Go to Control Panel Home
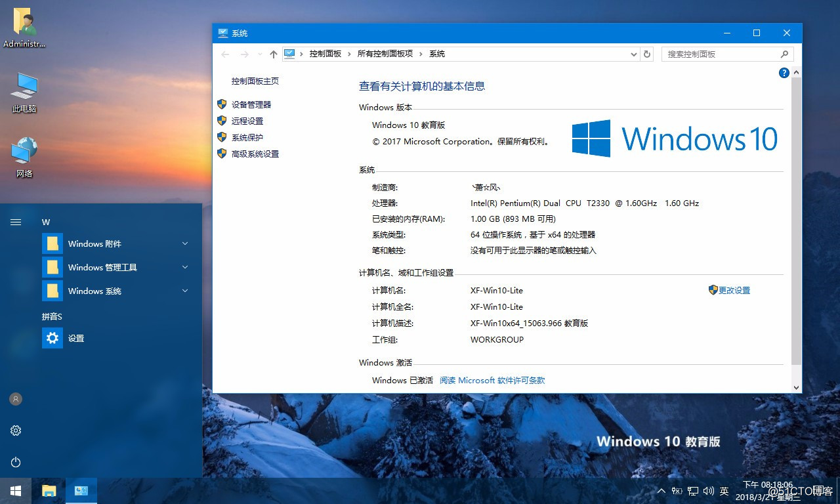Viewport: 840px width, 504px height. pos(255,81)
